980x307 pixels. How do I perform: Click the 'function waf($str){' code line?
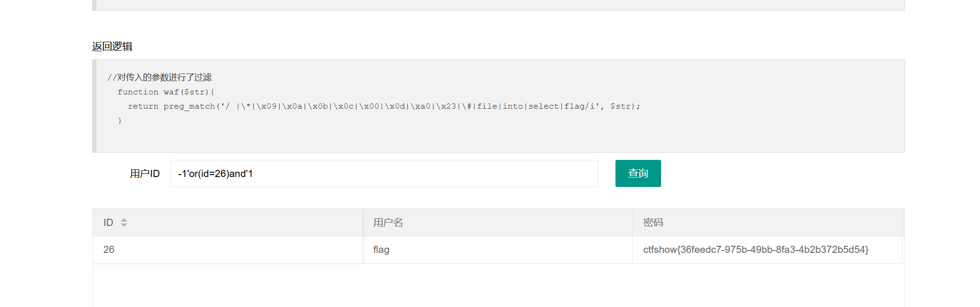click(166, 92)
